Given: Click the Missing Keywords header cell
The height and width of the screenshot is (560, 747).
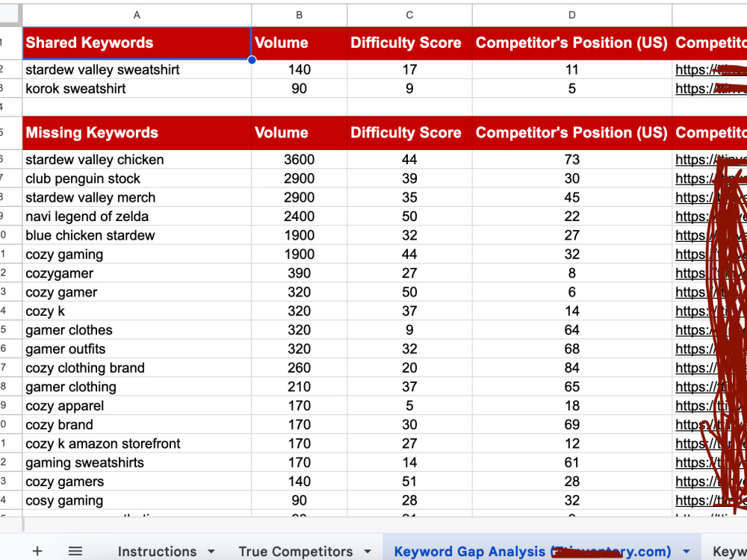Looking at the screenshot, I should (x=137, y=133).
